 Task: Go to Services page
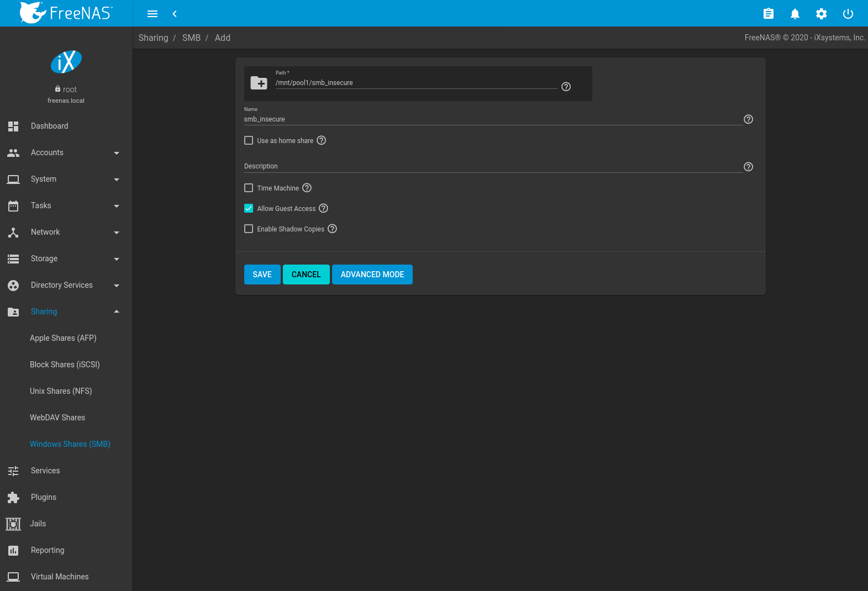coord(45,471)
